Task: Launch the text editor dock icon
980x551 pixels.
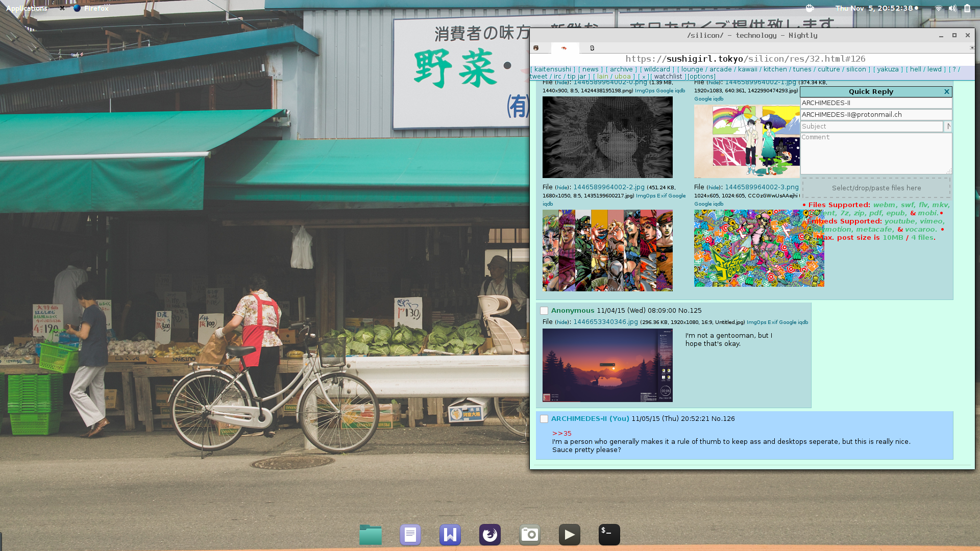Action: coord(410,535)
